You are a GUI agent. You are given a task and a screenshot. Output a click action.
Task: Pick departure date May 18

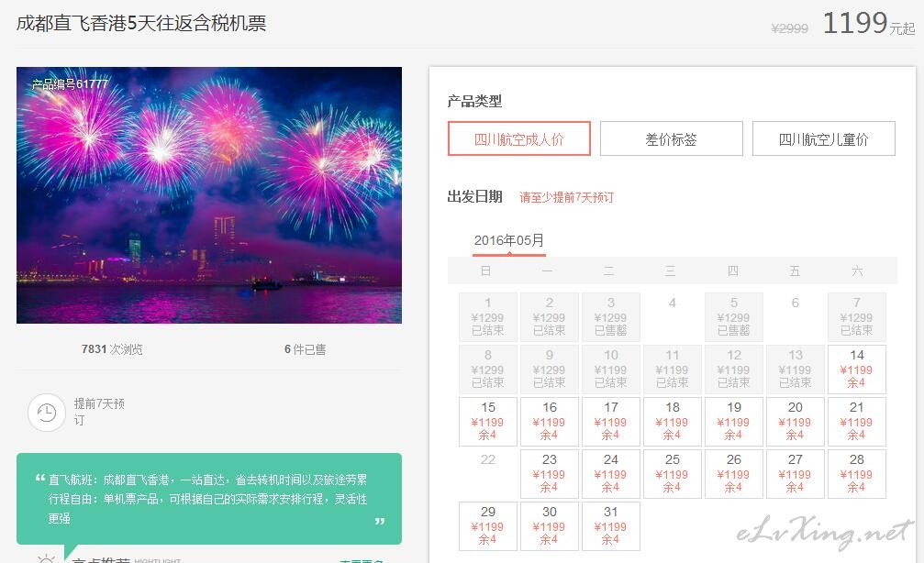click(673, 422)
